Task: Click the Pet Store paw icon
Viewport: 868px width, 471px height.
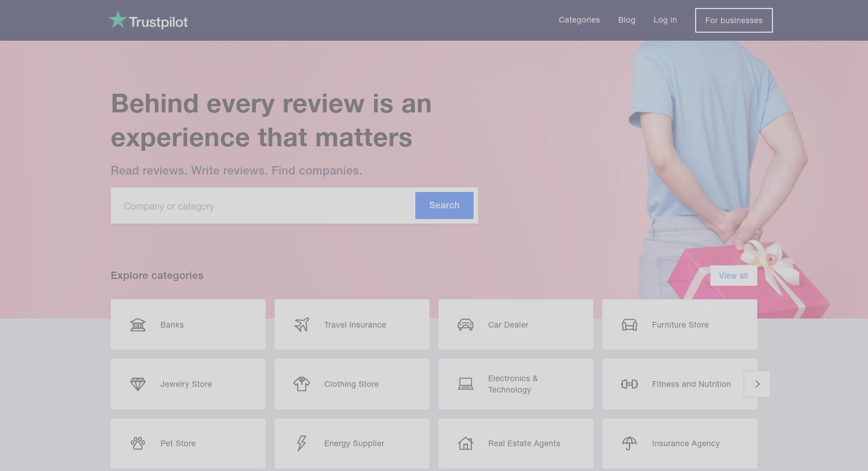Action: 138,443
